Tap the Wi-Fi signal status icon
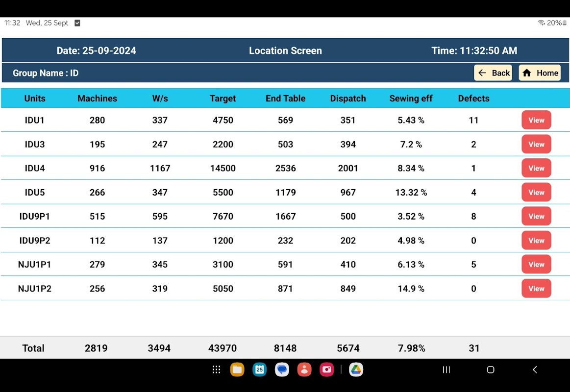Image resolution: width=570 pixels, height=392 pixels. pos(541,23)
